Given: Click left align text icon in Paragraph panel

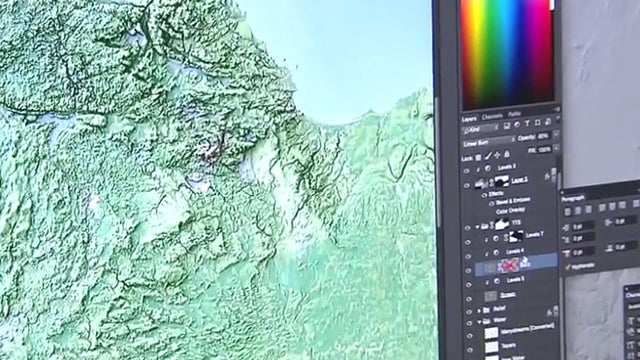Looking at the screenshot, I should tap(568, 212).
